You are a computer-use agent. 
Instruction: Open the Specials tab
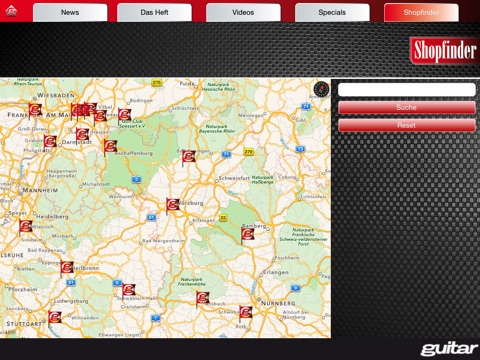(332, 13)
